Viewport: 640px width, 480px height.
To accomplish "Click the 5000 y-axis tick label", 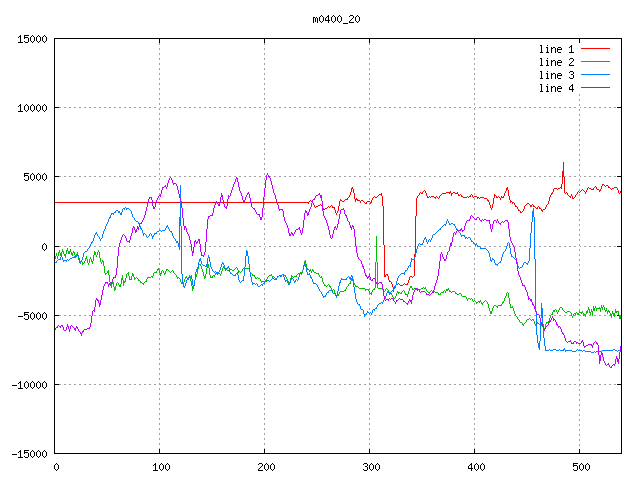I will tap(34, 177).
